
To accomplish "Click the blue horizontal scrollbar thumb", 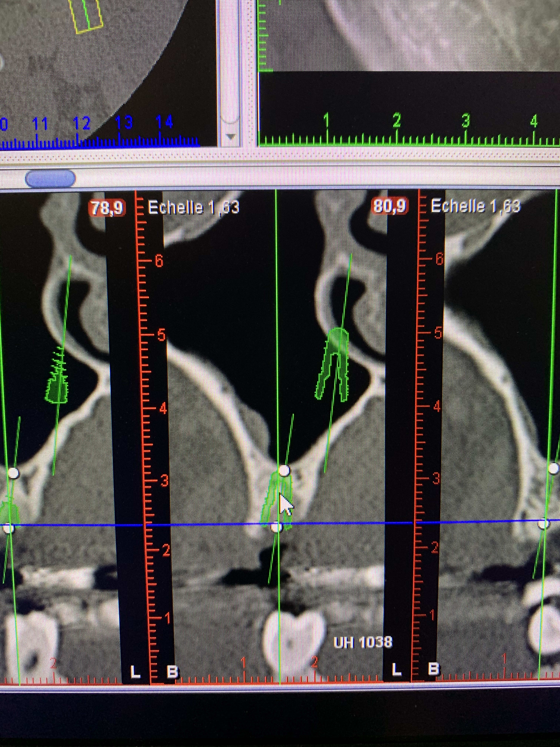I will coord(50,179).
